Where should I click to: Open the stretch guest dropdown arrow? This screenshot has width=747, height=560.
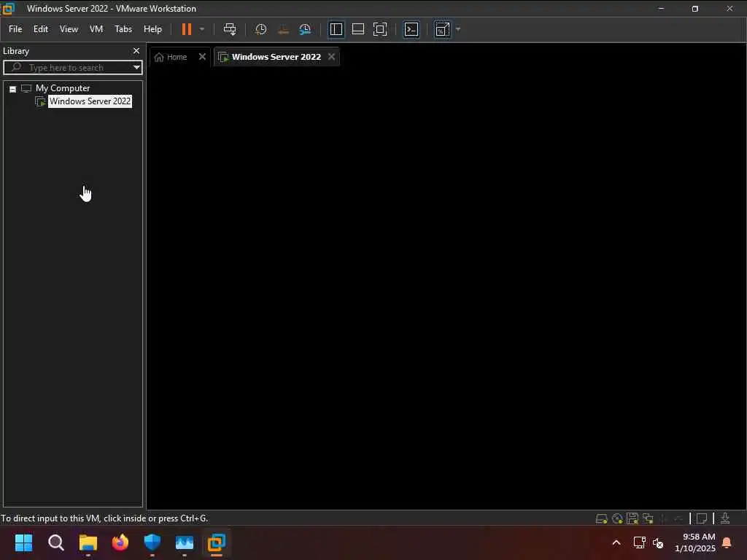click(458, 29)
